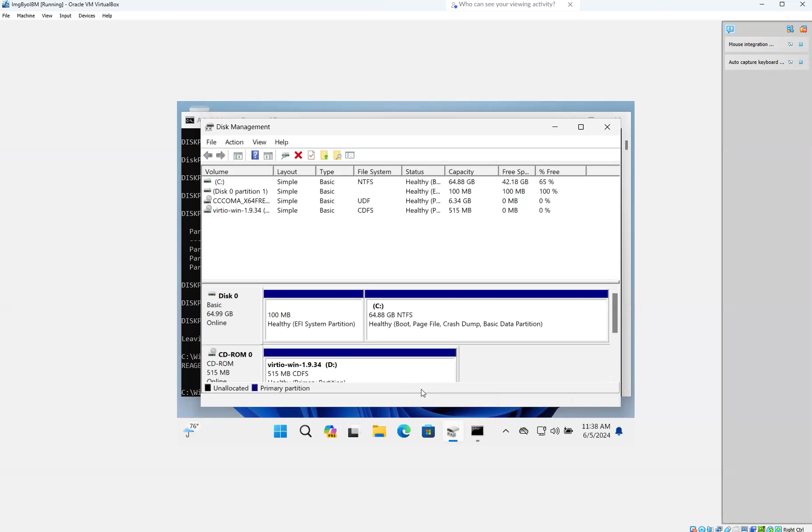812x532 pixels.
Task: Click the delete all notifications icon
Action: click(x=803, y=29)
